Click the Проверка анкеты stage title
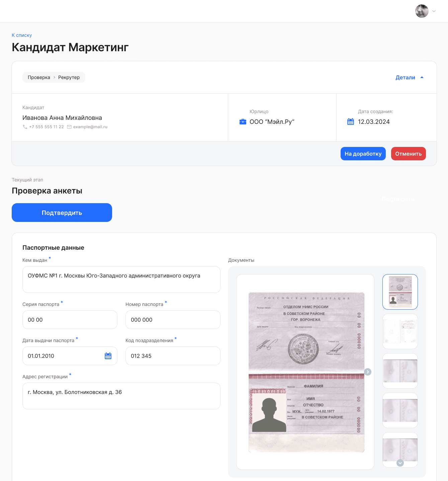448x481 pixels. point(47,191)
